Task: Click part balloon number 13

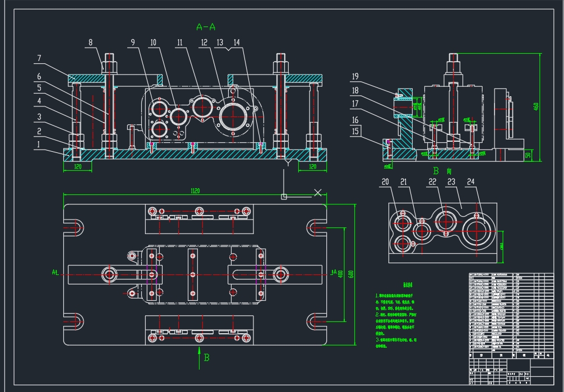Action: 220,43
